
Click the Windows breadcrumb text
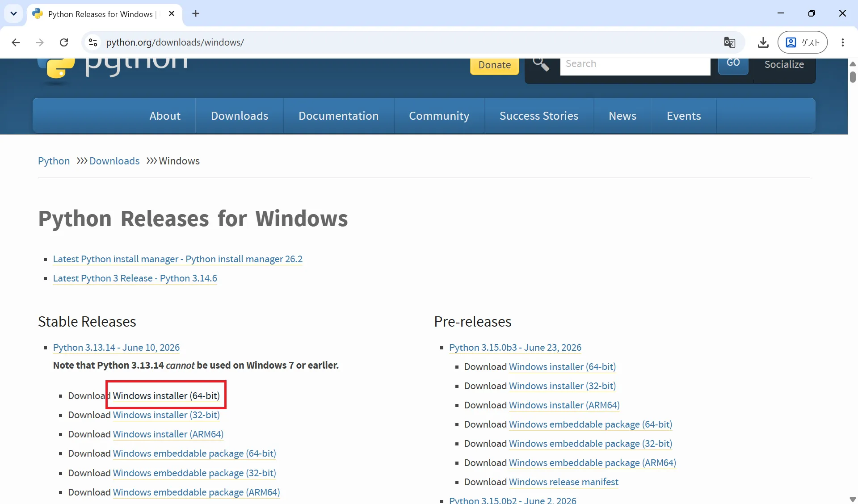tap(179, 161)
